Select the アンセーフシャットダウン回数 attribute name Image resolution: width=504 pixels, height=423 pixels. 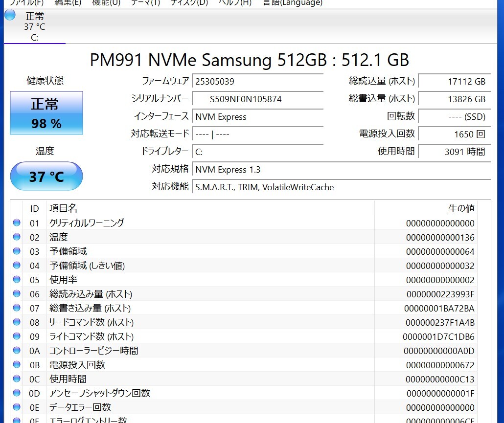100,393
